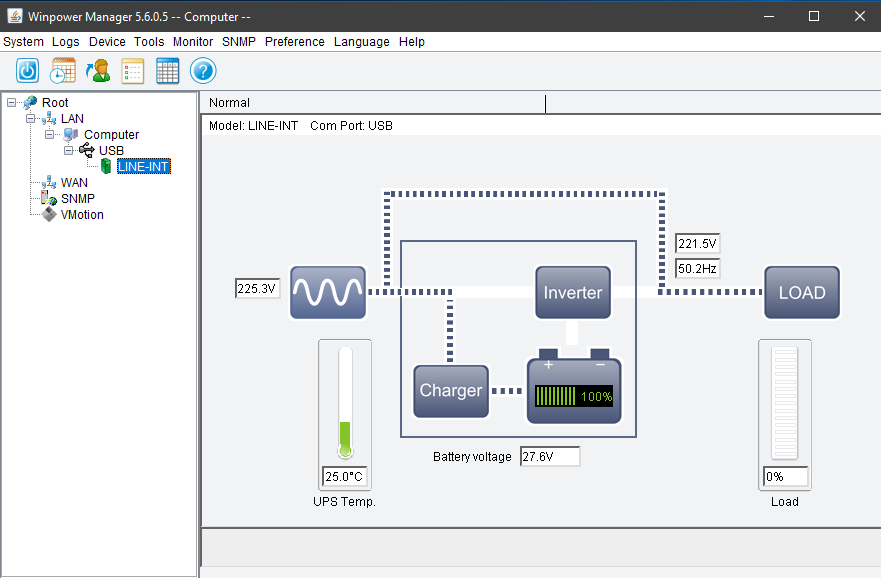Open the calendar-clock schedule toolbar icon
Viewport: 881px width, 578px height.
point(63,71)
